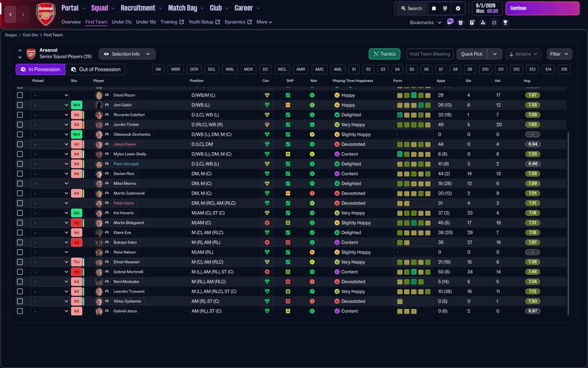Screen dimensions: 588x368
Task: Open the More submenu dropdown
Action: point(265,22)
